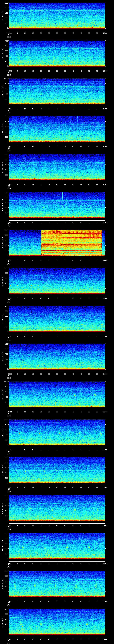The width and height of the screenshot is (114, 644).
Task: Open the 6:25:00 spectrogram panel
Action: click(x=57, y=432)
